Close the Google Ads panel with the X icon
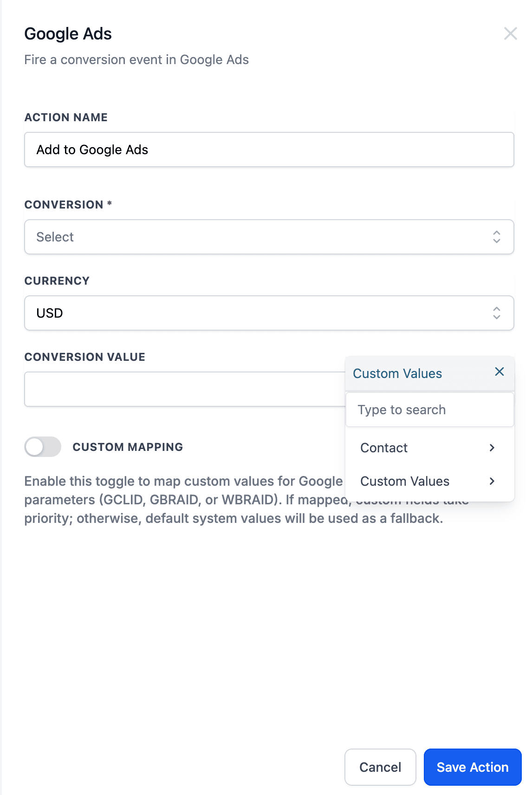Viewport: 532px width, 795px height. click(x=510, y=33)
